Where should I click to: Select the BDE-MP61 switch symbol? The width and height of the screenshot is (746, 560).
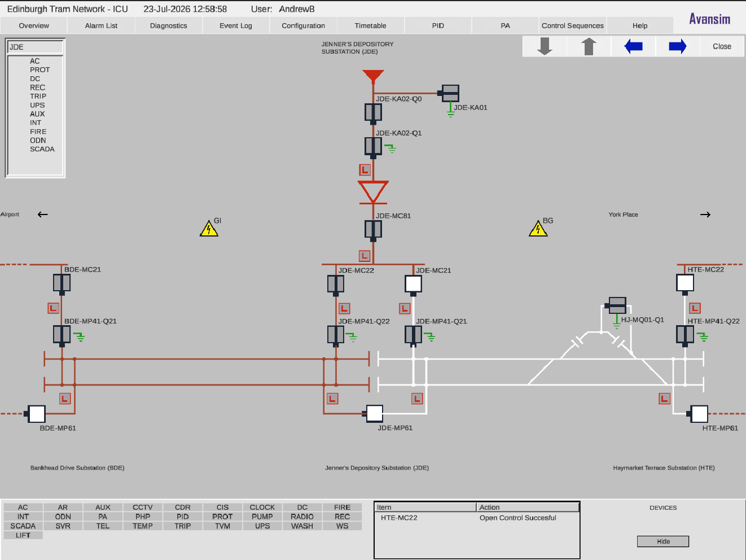(x=35, y=414)
